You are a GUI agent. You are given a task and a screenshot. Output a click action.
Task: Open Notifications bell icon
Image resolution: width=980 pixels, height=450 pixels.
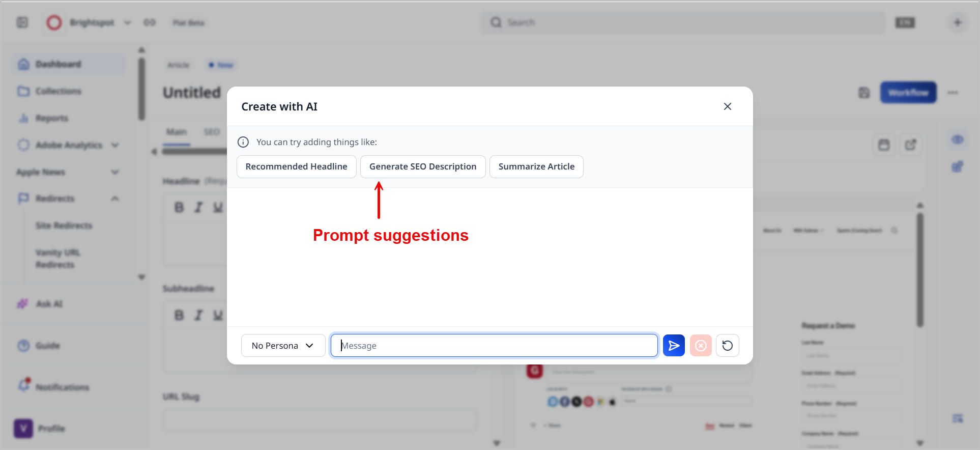[24, 386]
